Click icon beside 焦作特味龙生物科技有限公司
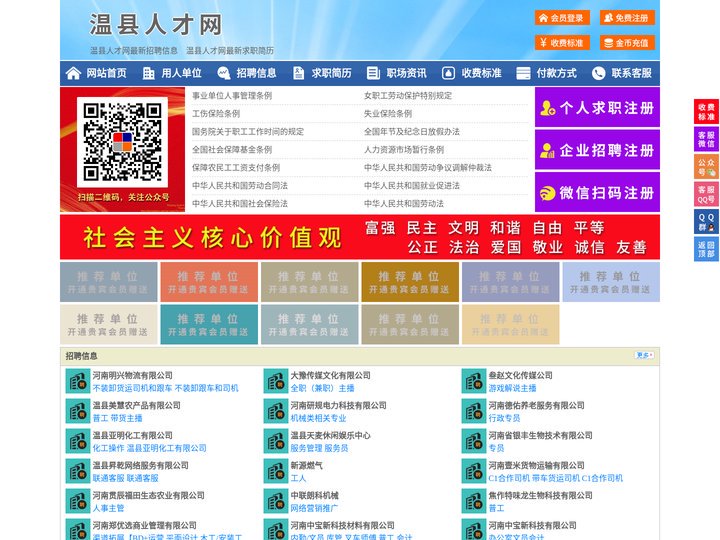The height and width of the screenshot is (540, 720). tap(473, 501)
